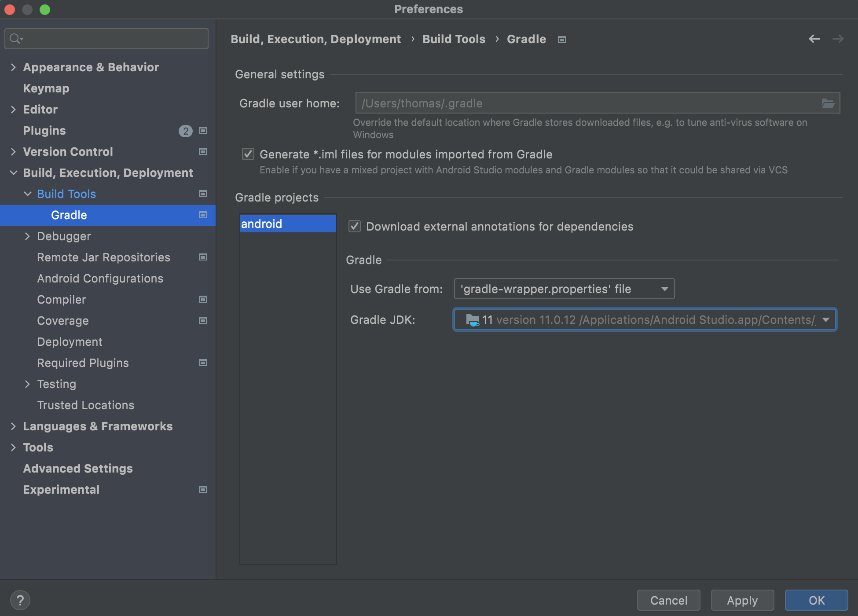
Task: Click the indicator icon next to Version Control
Action: tap(203, 151)
